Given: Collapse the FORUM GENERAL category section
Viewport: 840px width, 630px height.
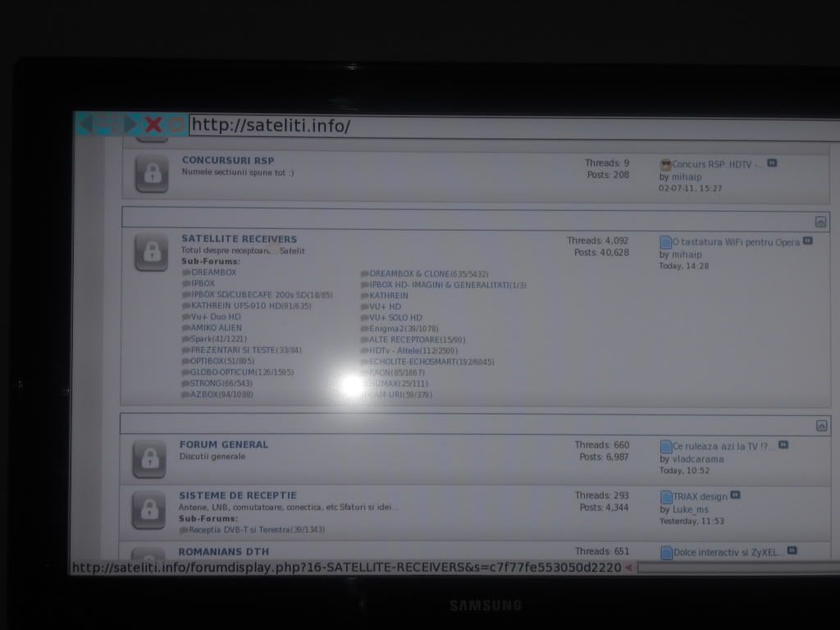Looking at the screenshot, I should (x=820, y=426).
